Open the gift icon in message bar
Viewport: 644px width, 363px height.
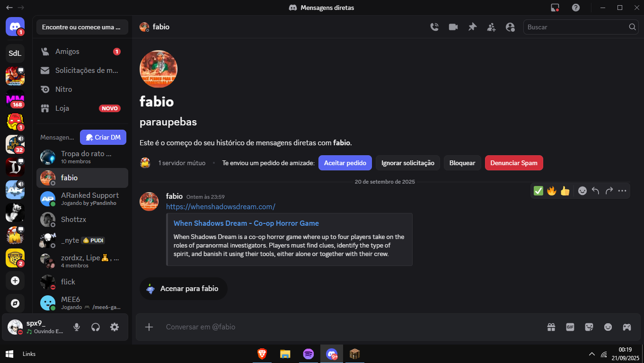pos(551,327)
